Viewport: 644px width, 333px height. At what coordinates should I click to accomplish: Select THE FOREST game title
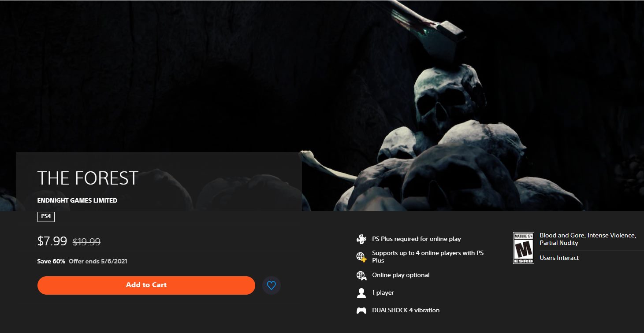tap(88, 178)
